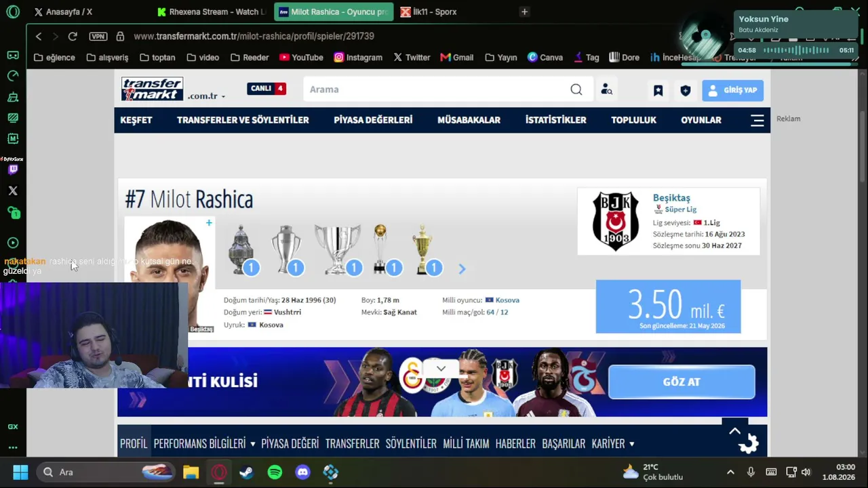Open the GX Control speedometer icon
Screen dimensions: 868x488
pos(13,76)
